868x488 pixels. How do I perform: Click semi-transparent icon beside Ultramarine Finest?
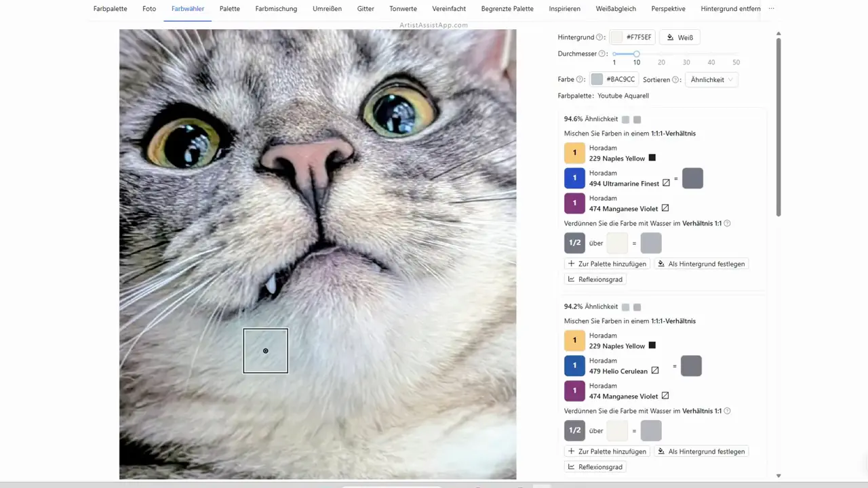point(666,183)
